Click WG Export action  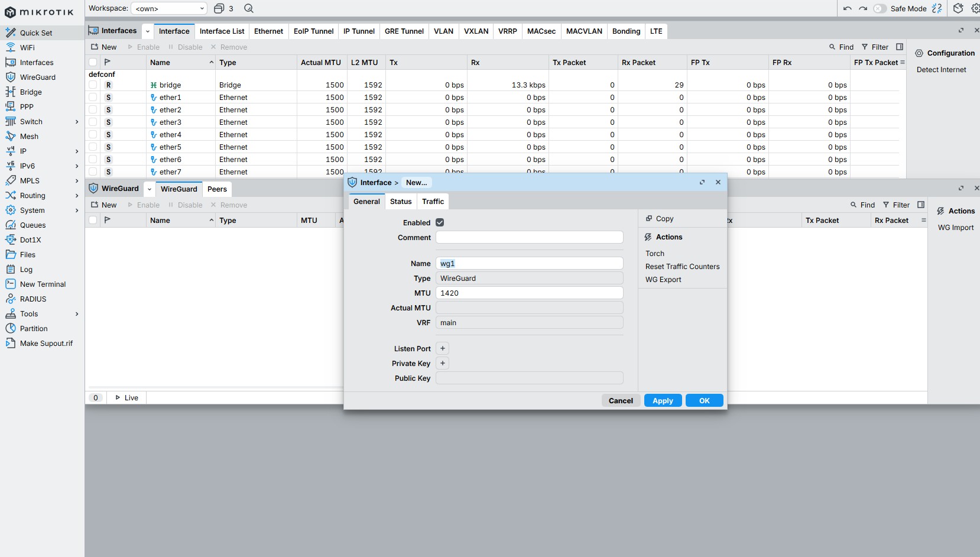pos(663,280)
